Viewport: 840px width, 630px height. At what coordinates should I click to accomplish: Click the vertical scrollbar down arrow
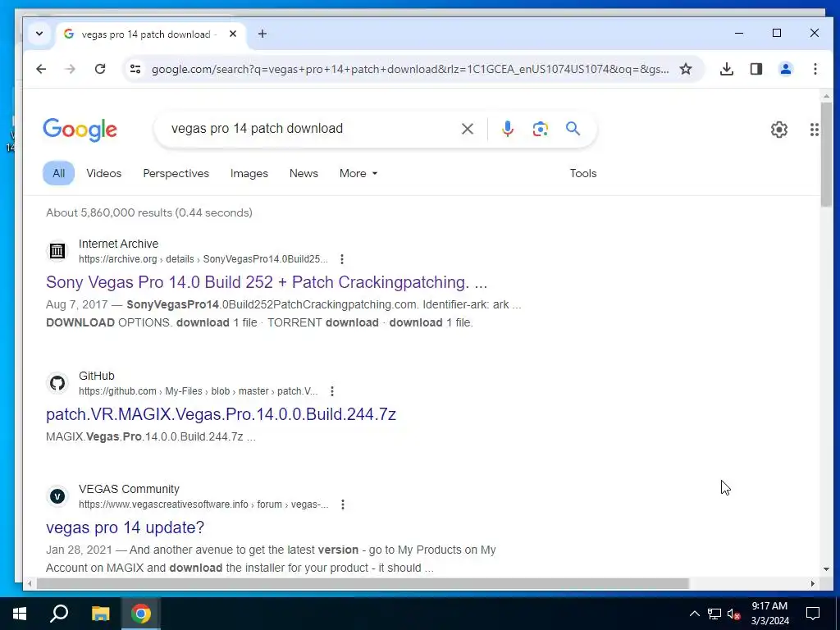coord(826,569)
